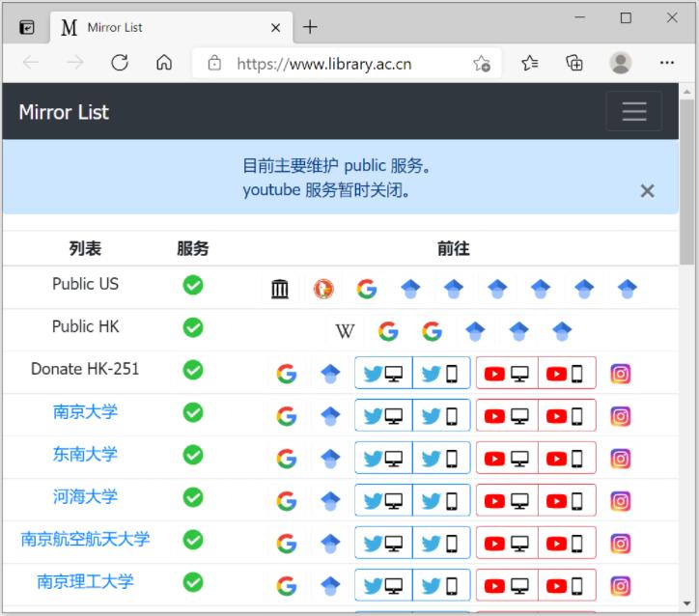
Task: Open a new browser tab
Action: click(310, 27)
